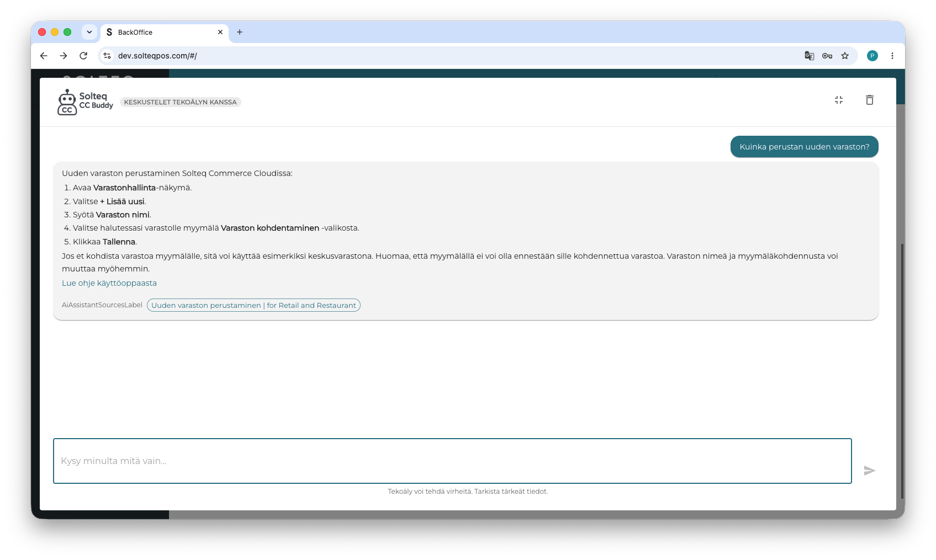This screenshot has height=560, width=936.
Task: Click heading 'Uuden varaston perustaminen Solteq Commerce Cloudissa'
Action: point(177,173)
